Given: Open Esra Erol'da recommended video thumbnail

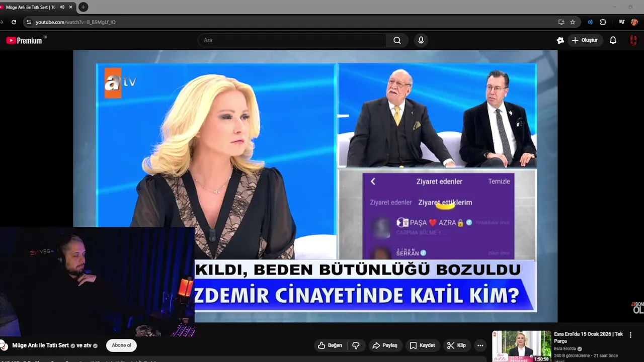Looking at the screenshot, I should coord(522,346).
